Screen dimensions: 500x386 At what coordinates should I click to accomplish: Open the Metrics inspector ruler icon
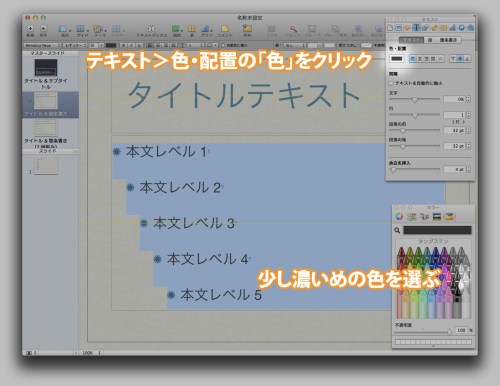[434, 28]
